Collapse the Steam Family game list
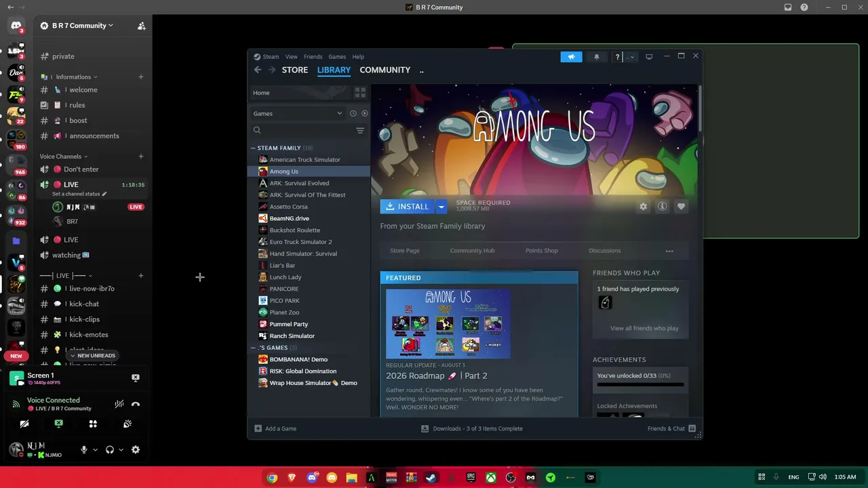 point(253,148)
